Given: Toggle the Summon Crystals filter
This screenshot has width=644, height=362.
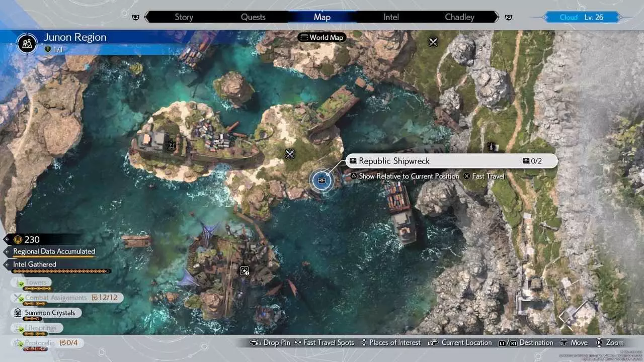Looking at the screenshot, I should coord(49,313).
